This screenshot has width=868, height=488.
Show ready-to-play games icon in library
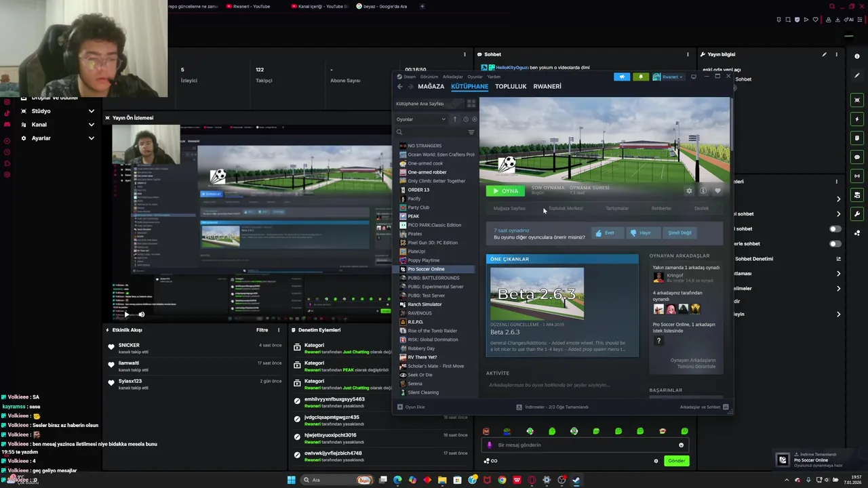(x=474, y=119)
